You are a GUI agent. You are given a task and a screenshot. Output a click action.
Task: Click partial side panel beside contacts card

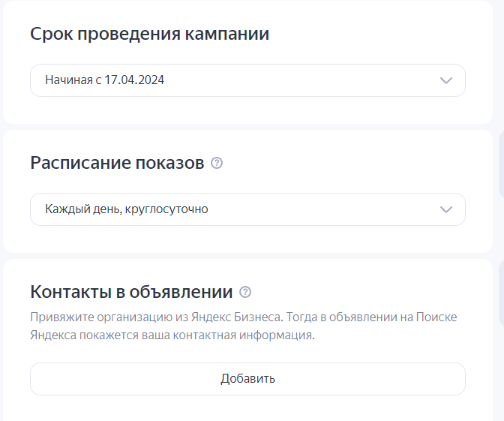point(501,293)
